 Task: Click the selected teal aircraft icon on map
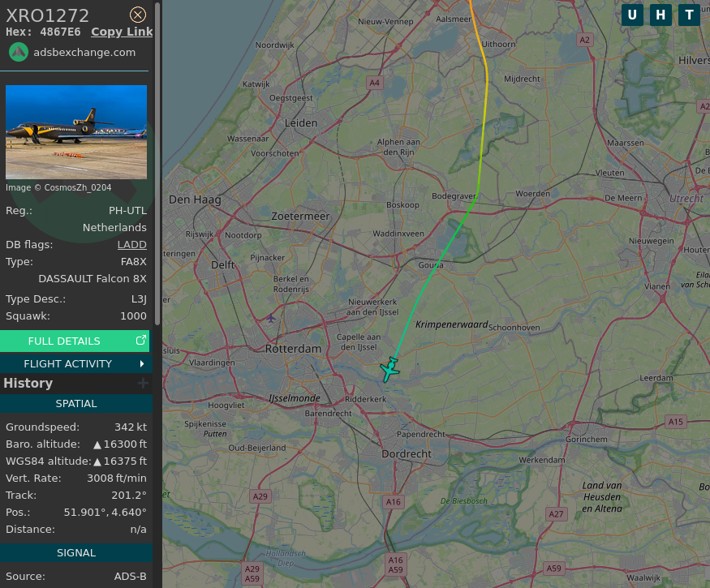[x=389, y=369]
